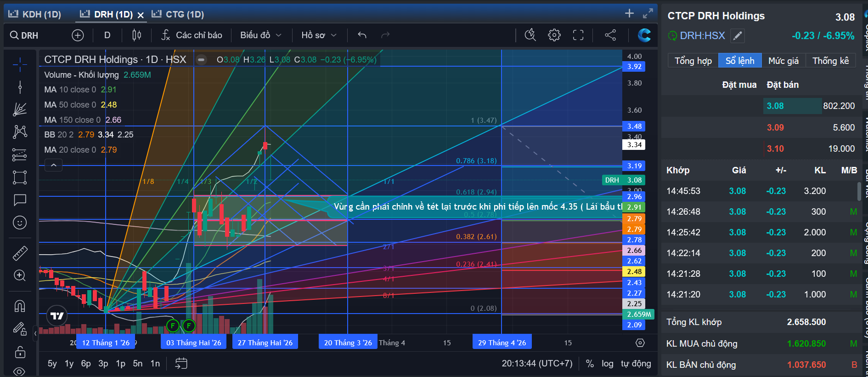
Task: Expand the left drawing toolbar collapse arrow
Action: tap(35, 333)
